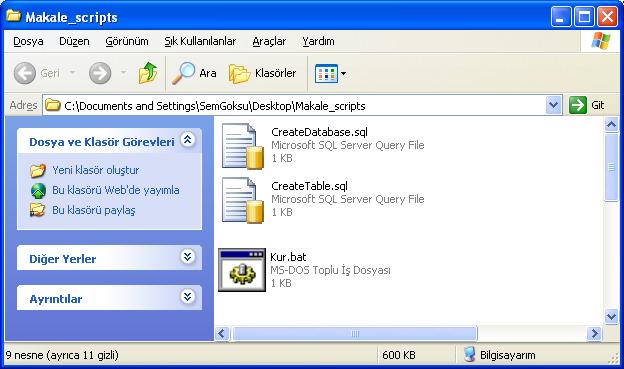Viewport: 624px width, 369px height.
Task: Click Yeni klasör oluştur link
Action: pyautogui.click(x=96, y=170)
